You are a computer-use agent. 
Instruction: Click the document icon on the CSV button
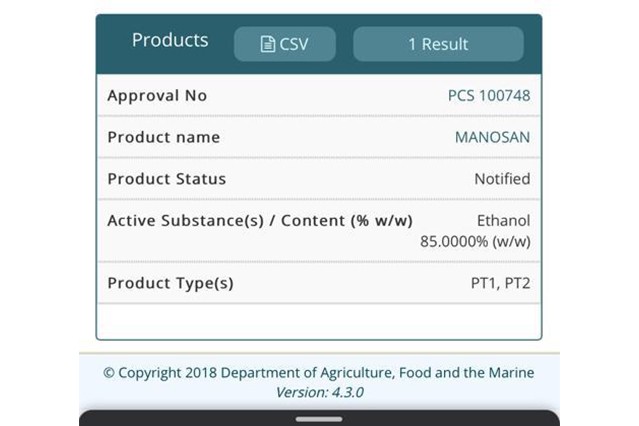pos(267,44)
